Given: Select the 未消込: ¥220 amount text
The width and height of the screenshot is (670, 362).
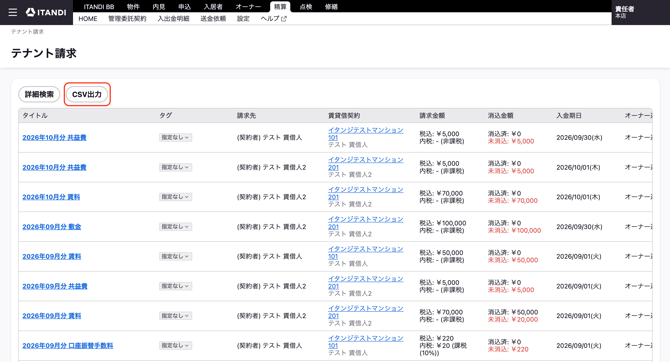Looking at the screenshot, I should click(508, 349).
